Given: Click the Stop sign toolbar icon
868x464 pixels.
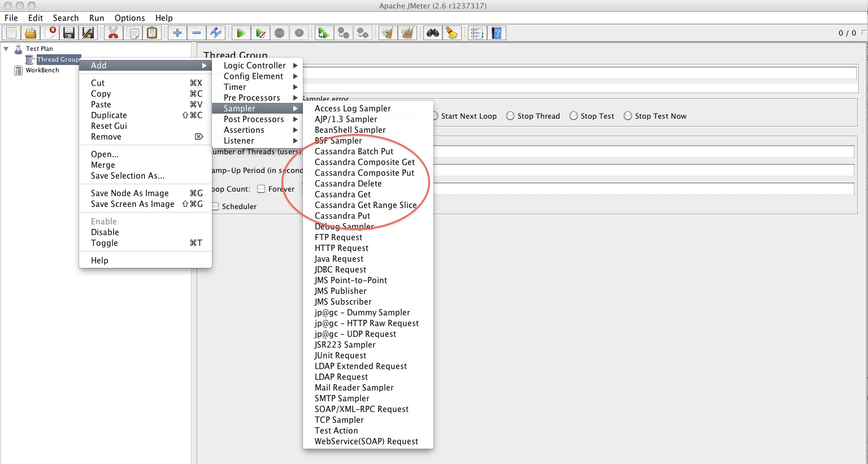Looking at the screenshot, I should 279,33.
